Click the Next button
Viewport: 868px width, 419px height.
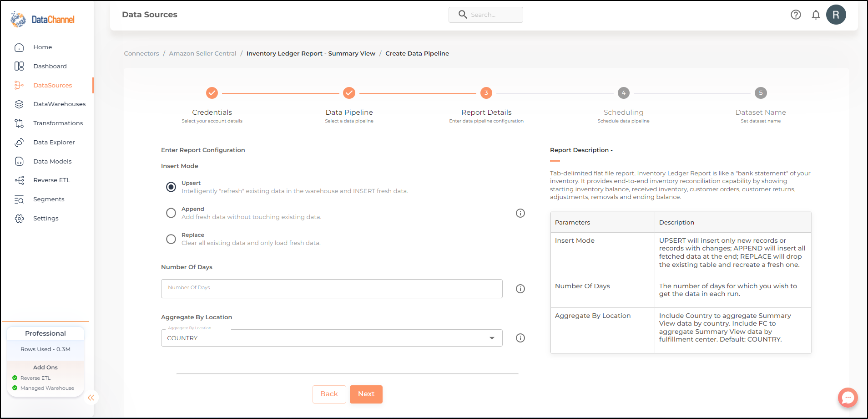coord(366,394)
